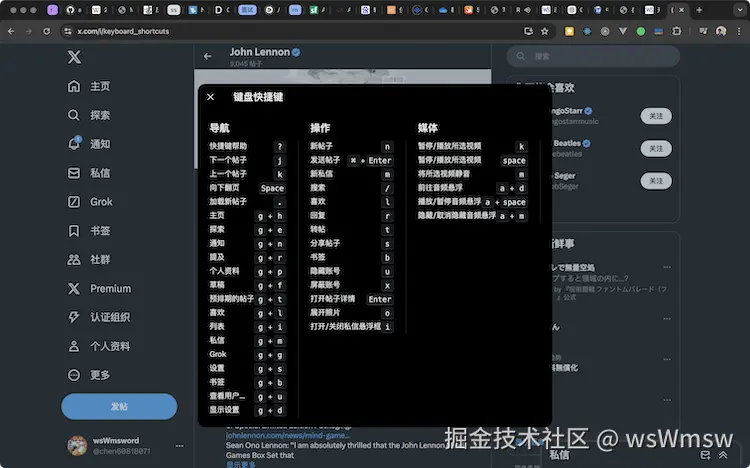The width and height of the screenshot is (750, 468).
Task: Go back using arrow beside John Lennon
Action: [208, 56]
